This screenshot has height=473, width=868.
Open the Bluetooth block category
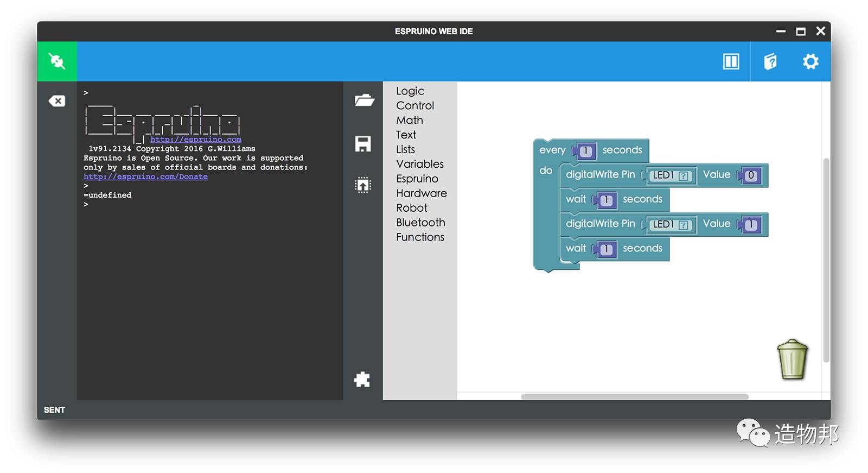[420, 223]
